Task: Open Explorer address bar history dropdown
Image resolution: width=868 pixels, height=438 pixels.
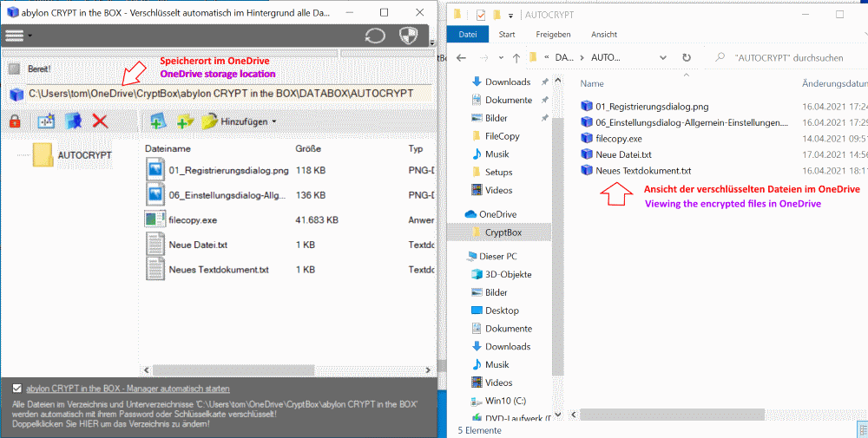Action: coord(662,57)
